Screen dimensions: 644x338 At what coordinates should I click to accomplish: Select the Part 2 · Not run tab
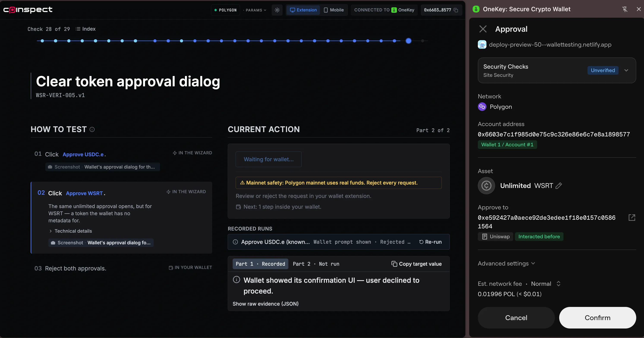pos(316,264)
